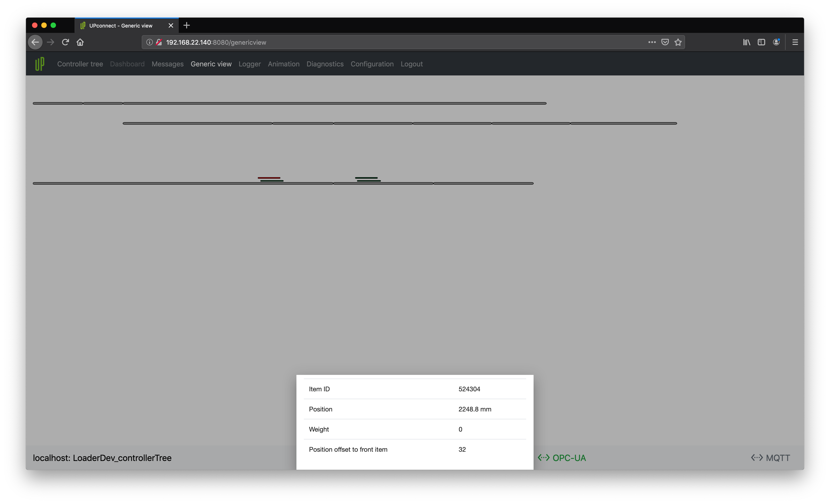Select the red item on the conveyor
Viewport: 830px width, 504px height.
click(x=269, y=178)
